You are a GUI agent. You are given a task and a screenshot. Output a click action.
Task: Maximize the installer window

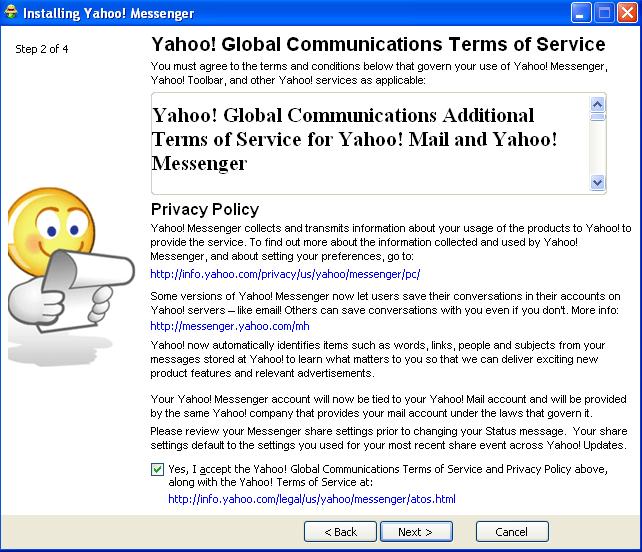click(x=604, y=13)
